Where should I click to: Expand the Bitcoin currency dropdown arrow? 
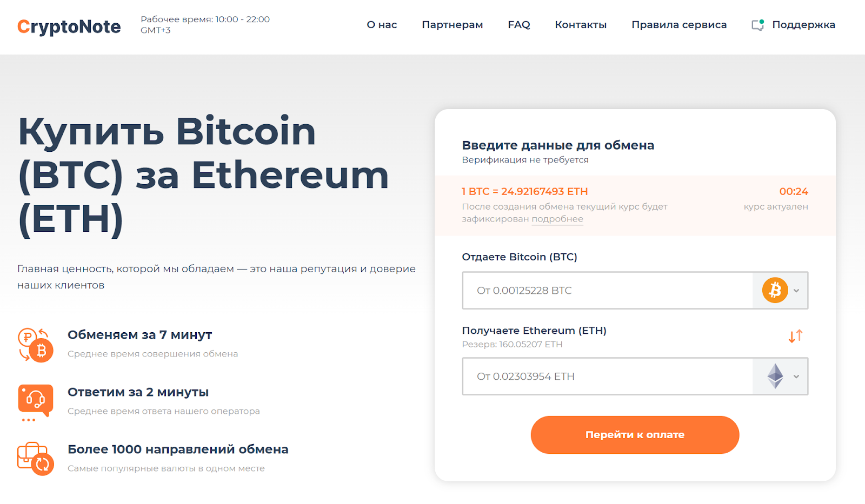coord(796,291)
